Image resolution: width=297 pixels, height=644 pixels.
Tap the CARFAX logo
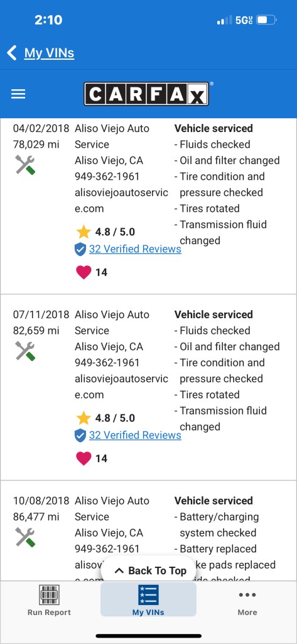(x=147, y=94)
